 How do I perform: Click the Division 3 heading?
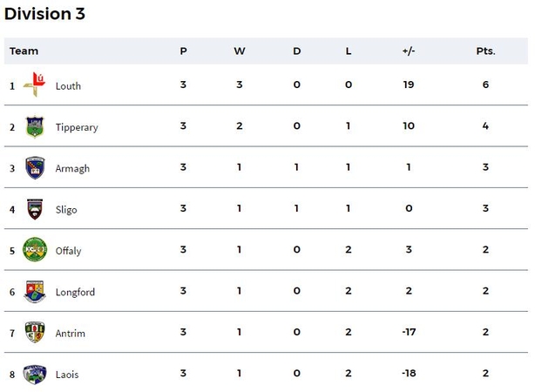point(44,14)
